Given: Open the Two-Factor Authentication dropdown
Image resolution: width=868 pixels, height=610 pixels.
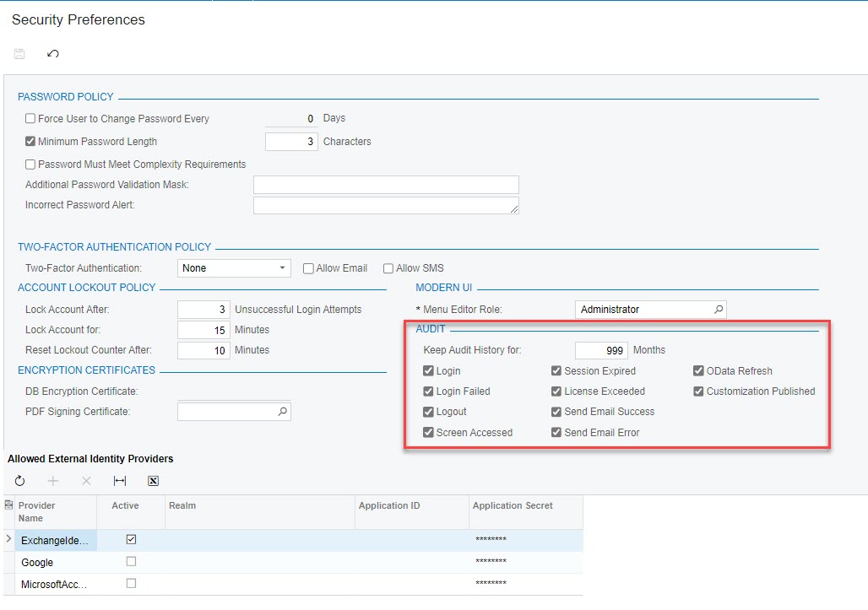Looking at the screenshot, I should coord(234,268).
